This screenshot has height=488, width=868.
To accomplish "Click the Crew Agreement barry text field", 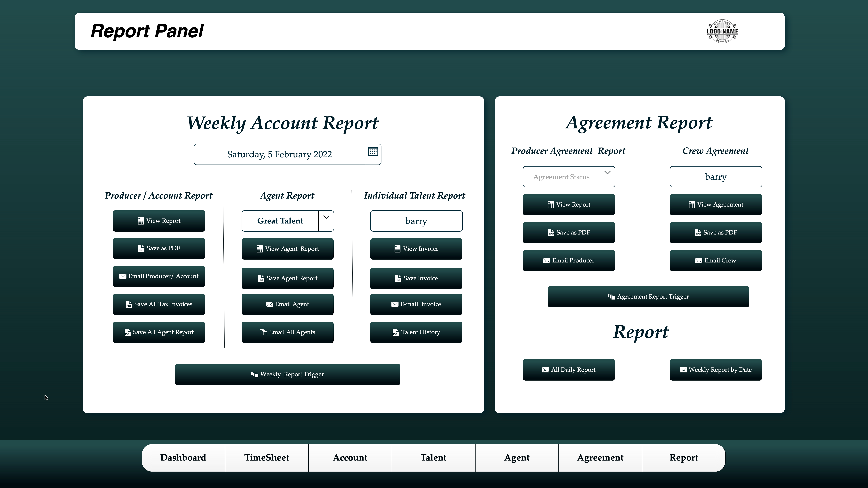I will pyautogui.click(x=715, y=177).
